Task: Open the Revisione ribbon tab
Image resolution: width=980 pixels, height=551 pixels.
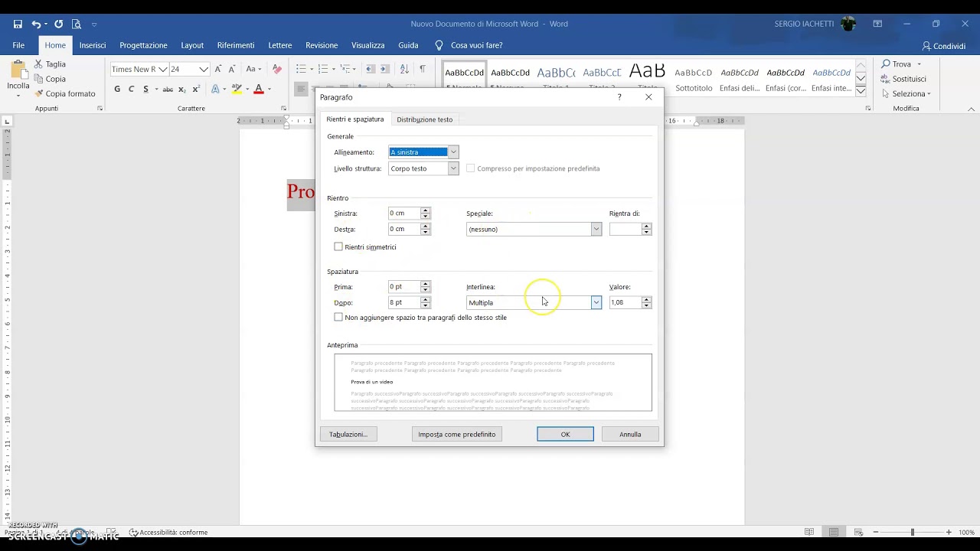Action: click(x=322, y=45)
